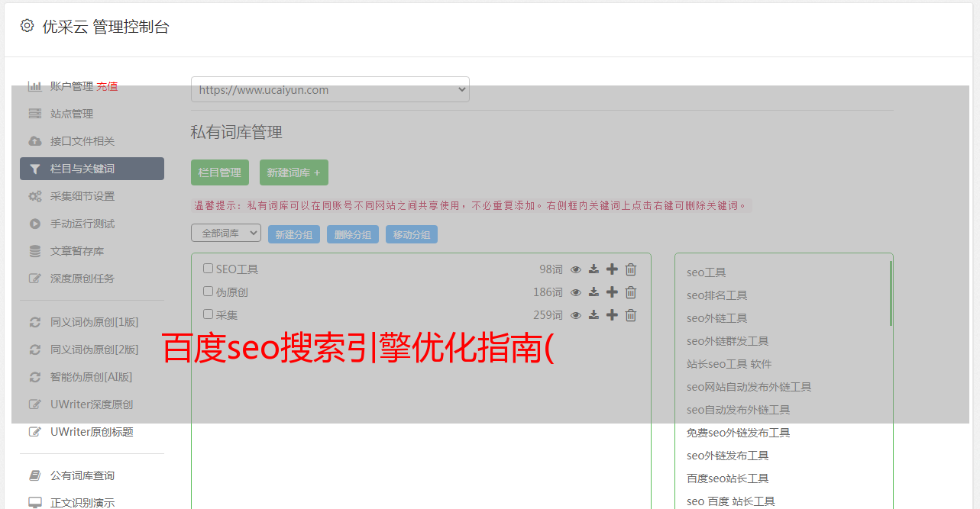Check the SEO工具 checkbox
Viewport: 980px width, 509px height.
(208, 269)
